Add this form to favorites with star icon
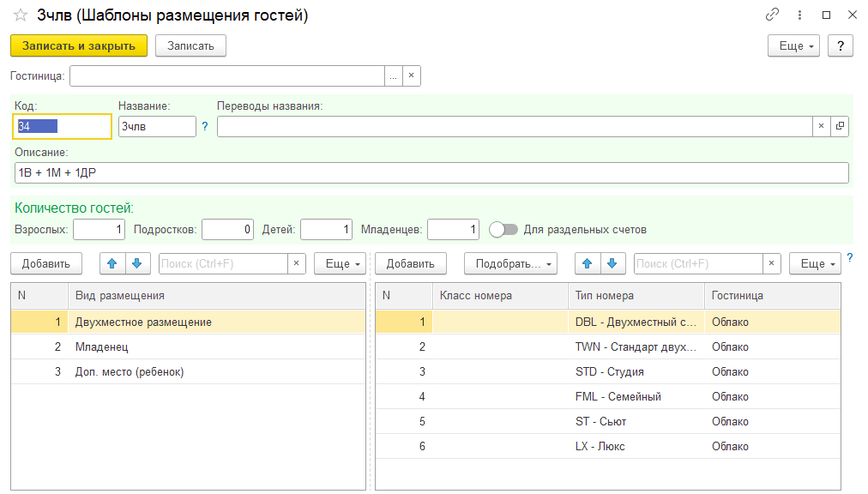The image size is (868, 494). pyautogui.click(x=21, y=15)
